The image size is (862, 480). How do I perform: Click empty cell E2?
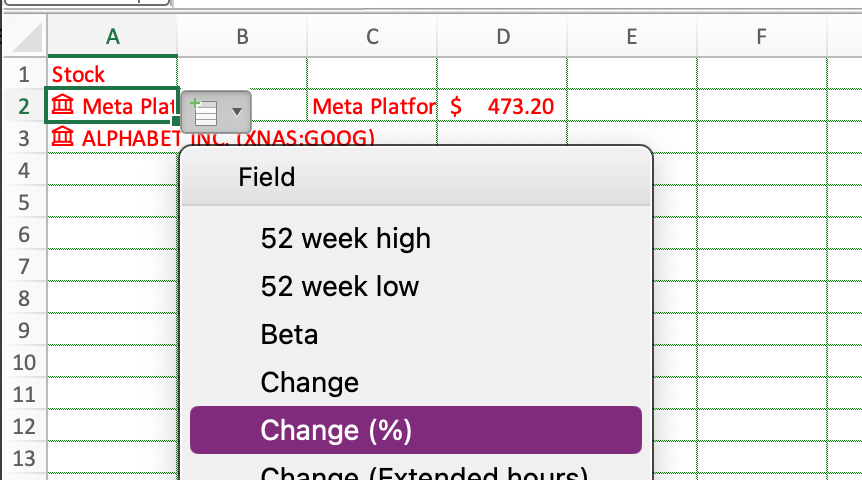click(632, 106)
